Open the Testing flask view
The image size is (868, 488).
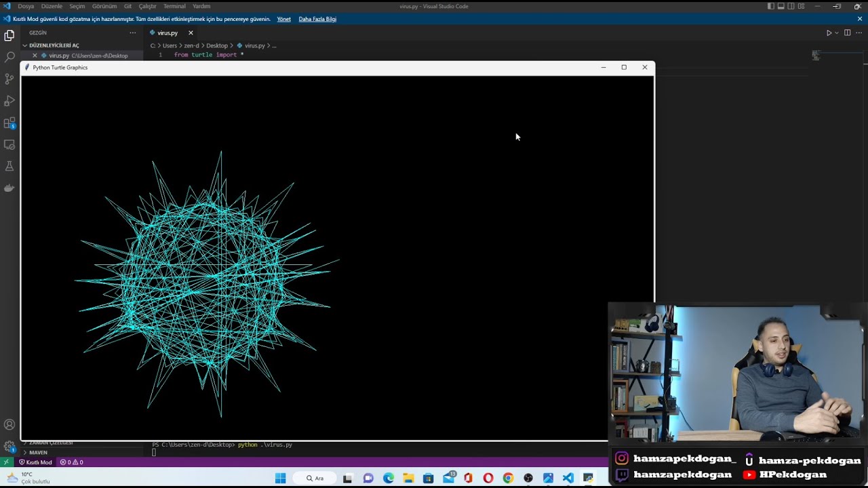point(9,166)
